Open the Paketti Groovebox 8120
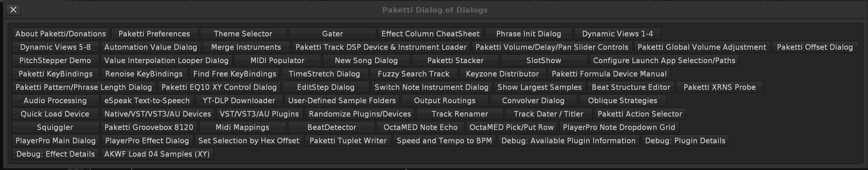This screenshot has height=170, width=868. tap(148, 127)
